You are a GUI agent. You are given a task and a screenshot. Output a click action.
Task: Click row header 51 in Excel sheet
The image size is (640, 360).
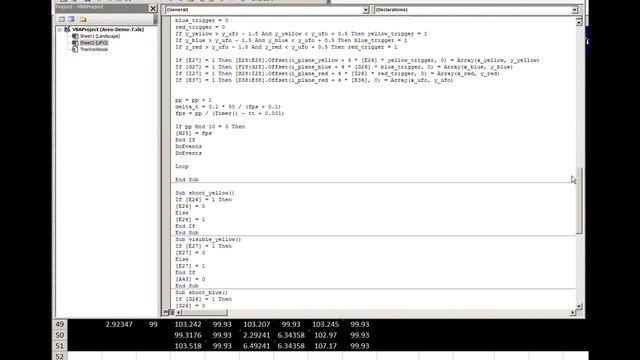(x=60, y=346)
